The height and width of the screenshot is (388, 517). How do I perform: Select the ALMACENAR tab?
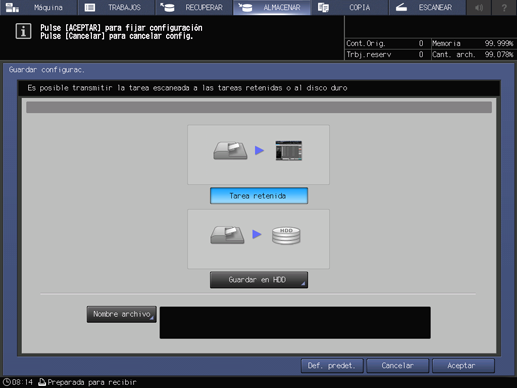[x=272, y=7]
